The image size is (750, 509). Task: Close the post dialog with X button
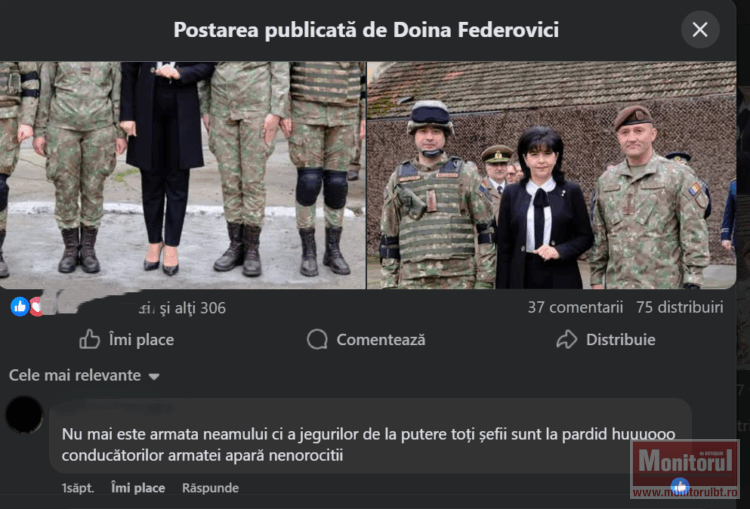[x=700, y=30]
